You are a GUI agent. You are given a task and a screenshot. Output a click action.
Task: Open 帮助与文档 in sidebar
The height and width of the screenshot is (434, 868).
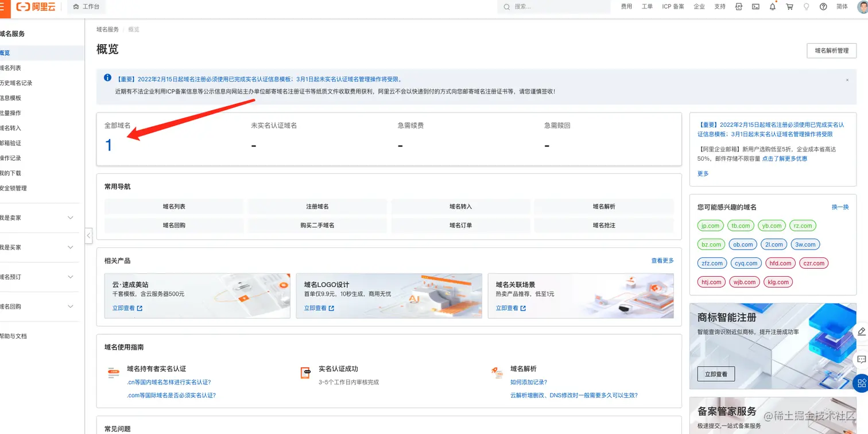coord(13,336)
